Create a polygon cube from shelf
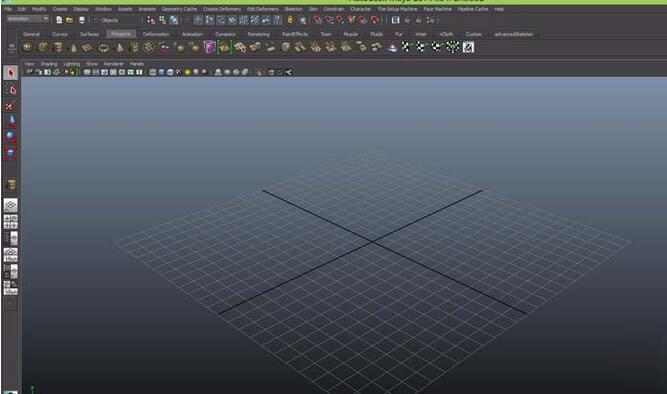The width and height of the screenshot is (667, 394). pos(43,47)
